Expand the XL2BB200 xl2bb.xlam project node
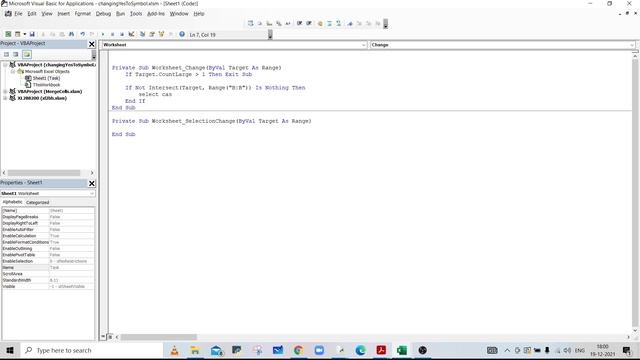 (5, 98)
